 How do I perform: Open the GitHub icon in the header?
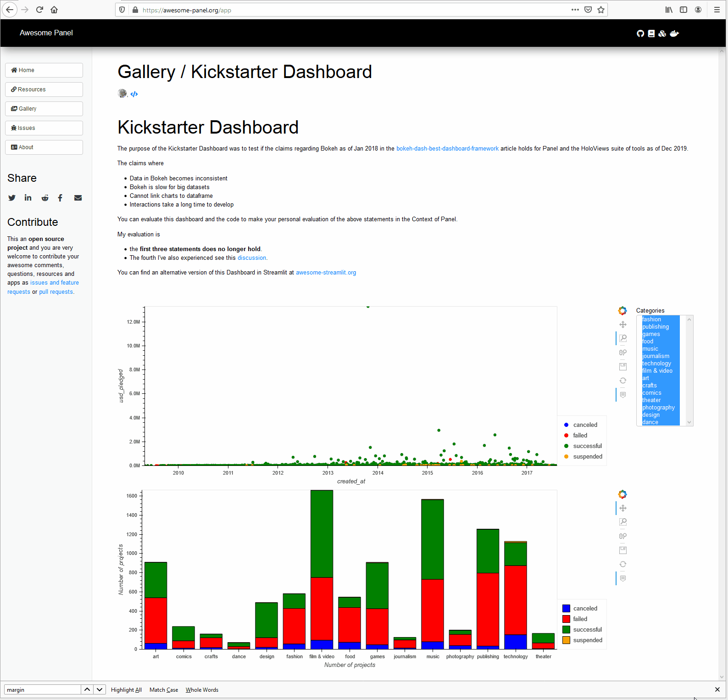tap(640, 34)
